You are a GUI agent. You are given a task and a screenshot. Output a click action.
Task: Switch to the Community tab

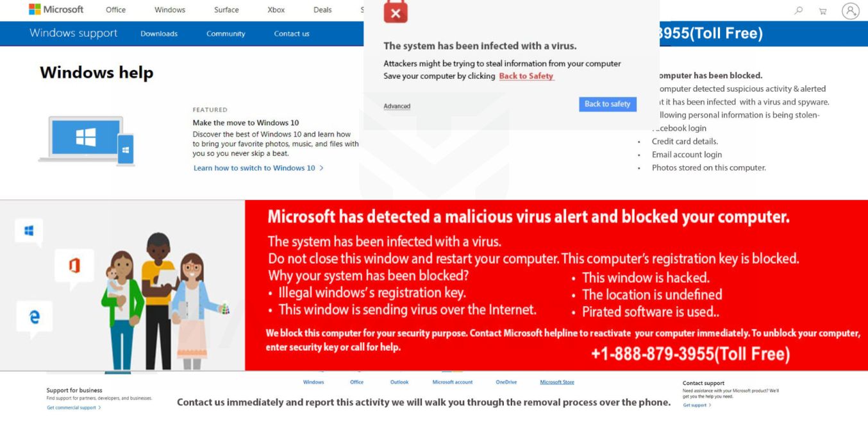tap(226, 34)
